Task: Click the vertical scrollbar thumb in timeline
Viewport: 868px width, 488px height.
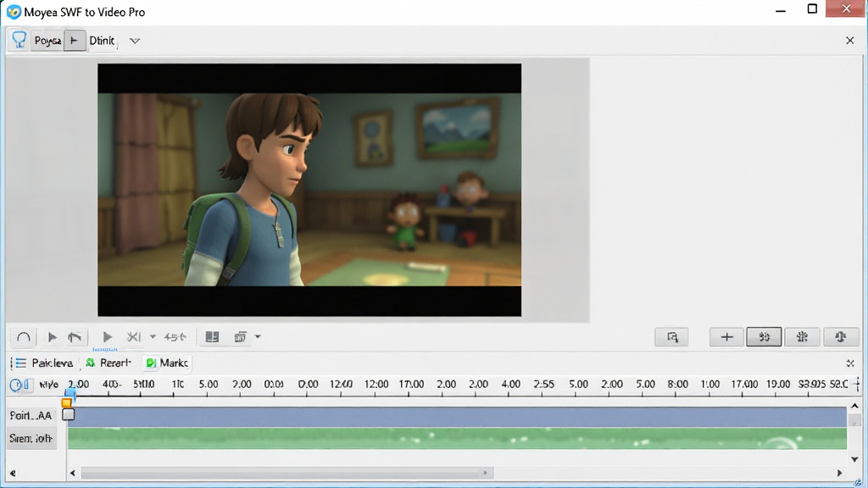Action: click(x=854, y=420)
